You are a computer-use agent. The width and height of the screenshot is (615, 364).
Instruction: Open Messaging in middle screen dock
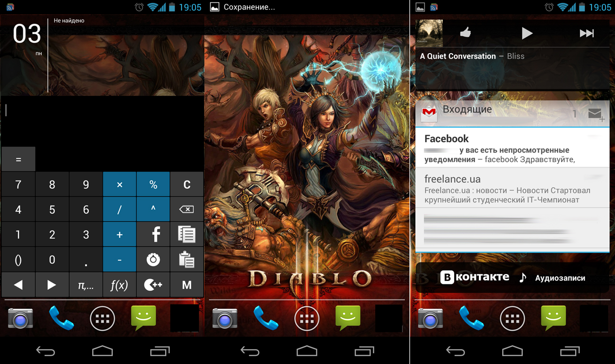(348, 318)
